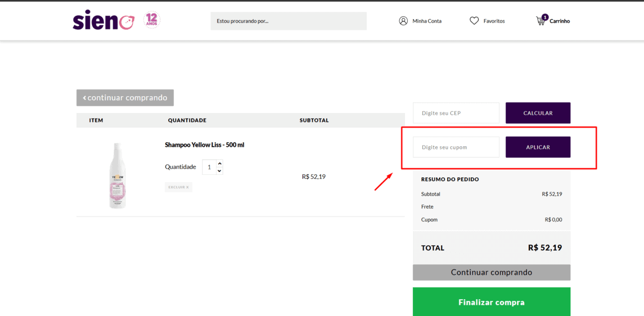
Task: Click the Frete label
Action: coord(427,207)
